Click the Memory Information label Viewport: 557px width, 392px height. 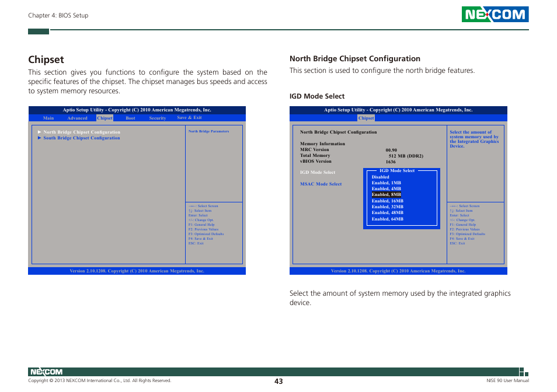click(x=322, y=143)
